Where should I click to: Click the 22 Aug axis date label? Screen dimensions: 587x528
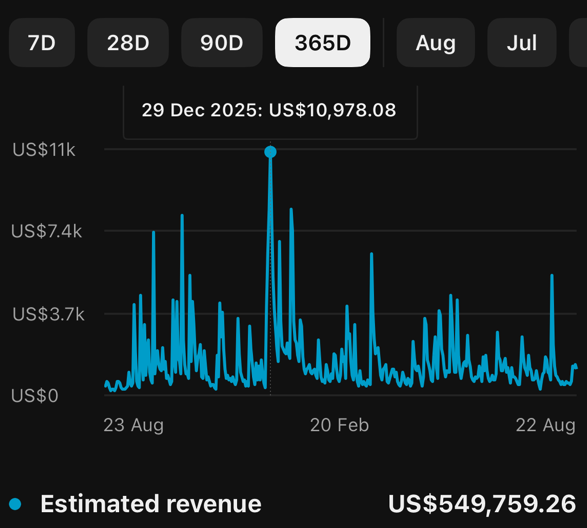545,425
